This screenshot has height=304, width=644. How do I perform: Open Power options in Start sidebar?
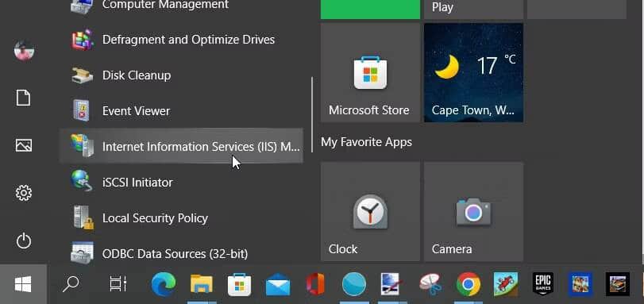pos(23,241)
